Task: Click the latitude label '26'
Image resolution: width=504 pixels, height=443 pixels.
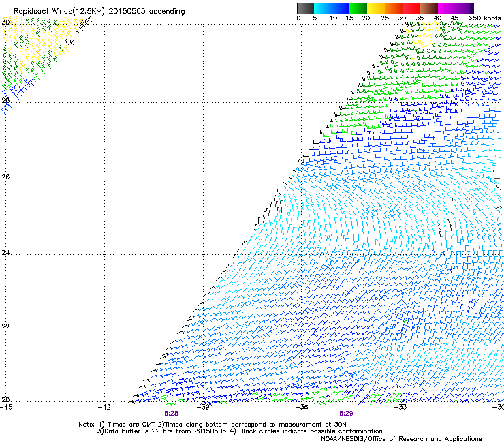Action: [5, 177]
